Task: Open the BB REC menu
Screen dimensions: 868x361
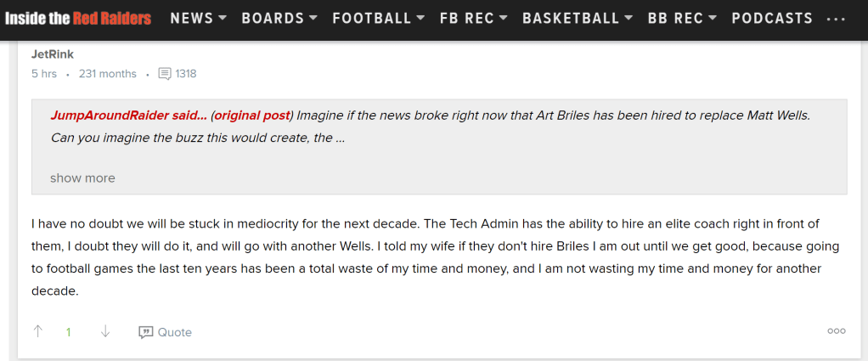Action: [682, 18]
